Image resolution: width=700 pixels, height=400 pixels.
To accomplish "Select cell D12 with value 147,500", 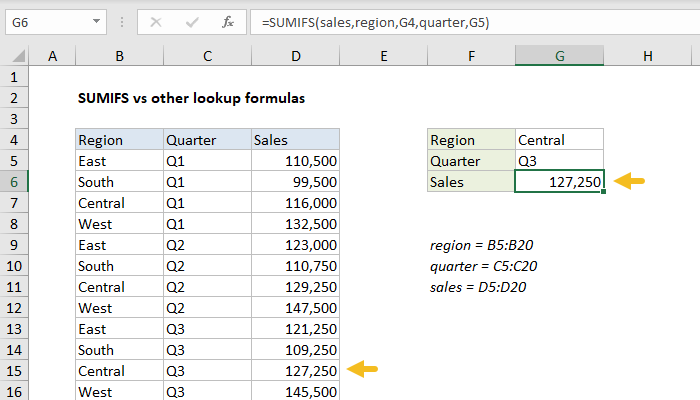I will coord(295,308).
